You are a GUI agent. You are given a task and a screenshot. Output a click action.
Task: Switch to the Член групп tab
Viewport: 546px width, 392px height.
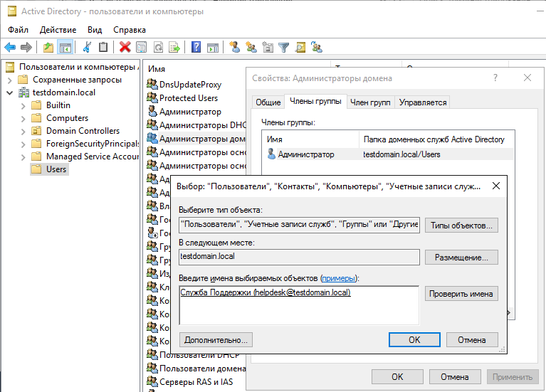click(370, 102)
